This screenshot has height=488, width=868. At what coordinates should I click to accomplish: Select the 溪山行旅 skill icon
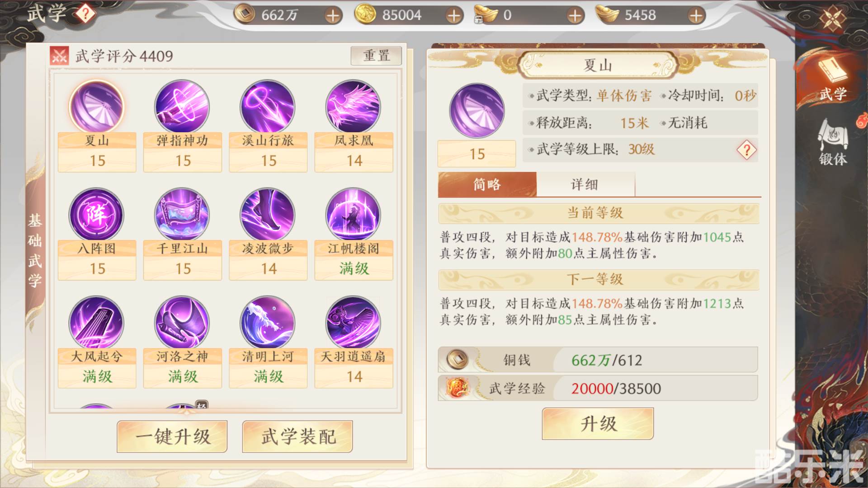(268, 107)
